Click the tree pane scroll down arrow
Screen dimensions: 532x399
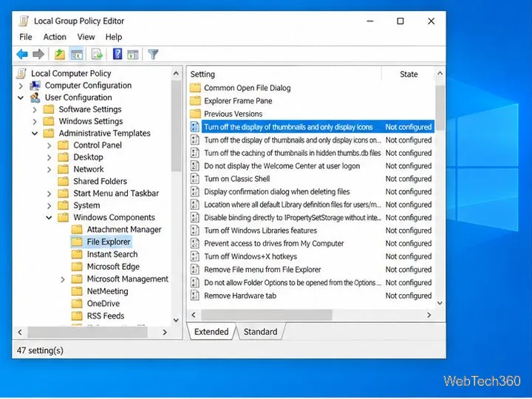click(176, 320)
